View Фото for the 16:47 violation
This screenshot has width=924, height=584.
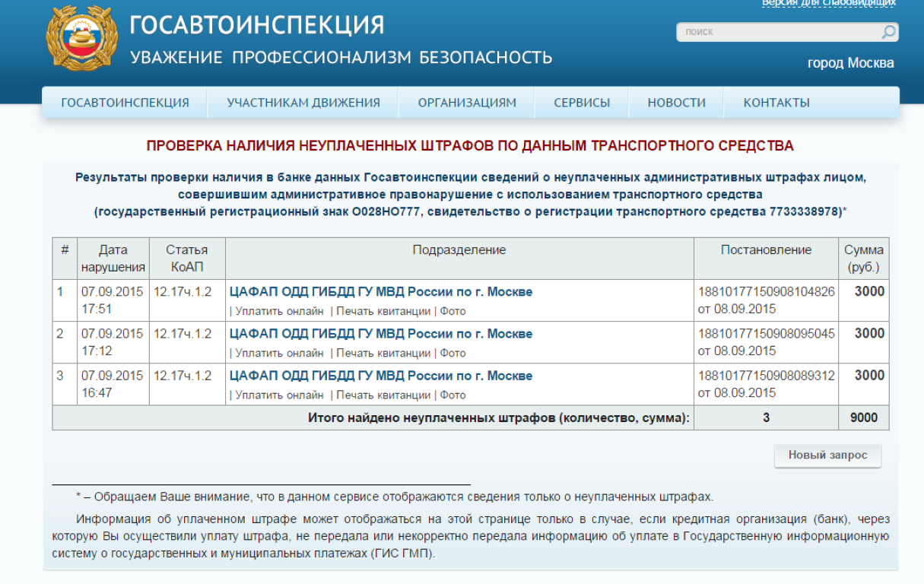(453, 395)
